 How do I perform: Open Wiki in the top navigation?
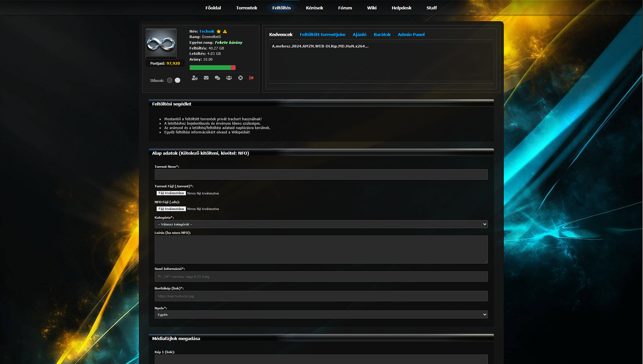pyautogui.click(x=372, y=8)
